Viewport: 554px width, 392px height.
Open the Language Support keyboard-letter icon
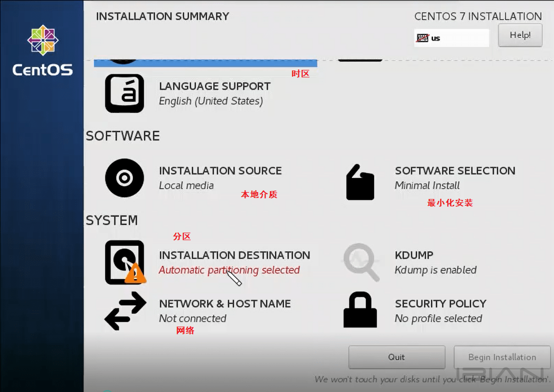(x=124, y=93)
